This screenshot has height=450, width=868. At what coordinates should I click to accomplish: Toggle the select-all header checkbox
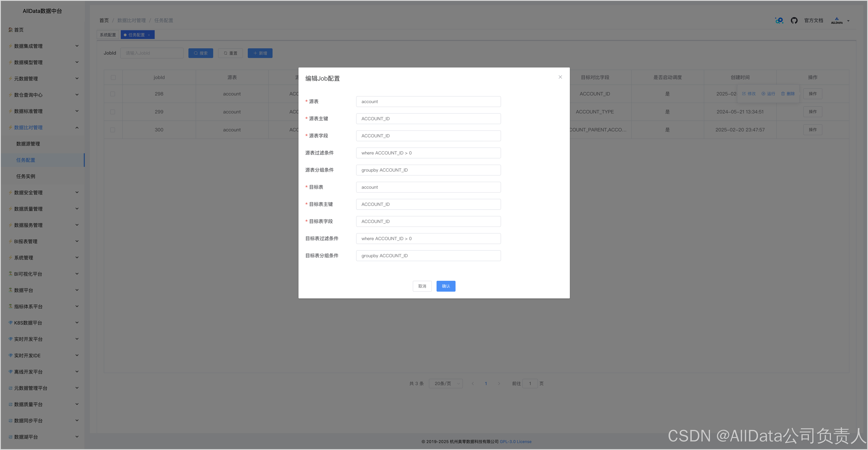(x=113, y=77)
